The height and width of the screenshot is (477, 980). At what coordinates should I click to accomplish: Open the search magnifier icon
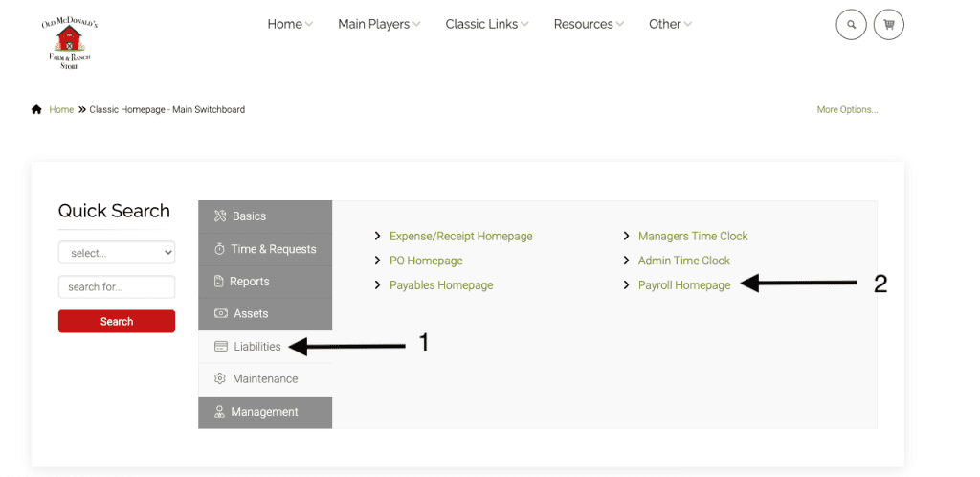[851, 25]
